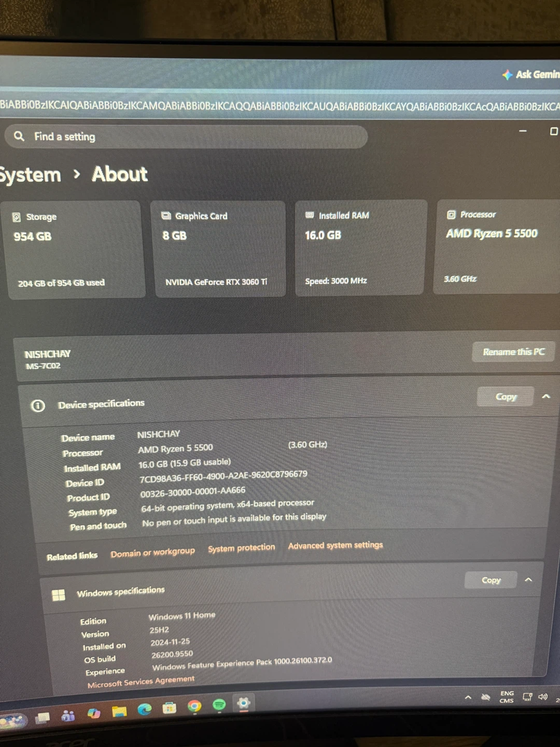Launch Google Chrome from the taskbar
Screen dimensions: 560x747
[x=194, y=706]
